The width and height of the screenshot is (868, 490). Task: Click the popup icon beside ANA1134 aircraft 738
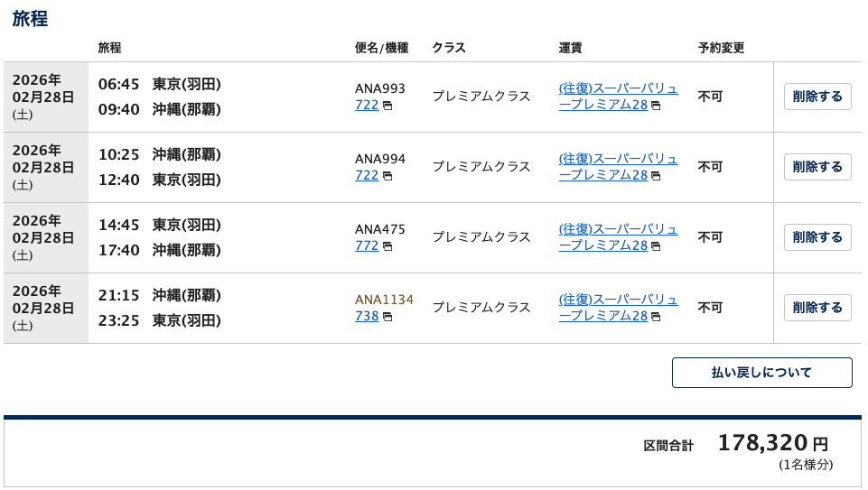click(387, 318)
